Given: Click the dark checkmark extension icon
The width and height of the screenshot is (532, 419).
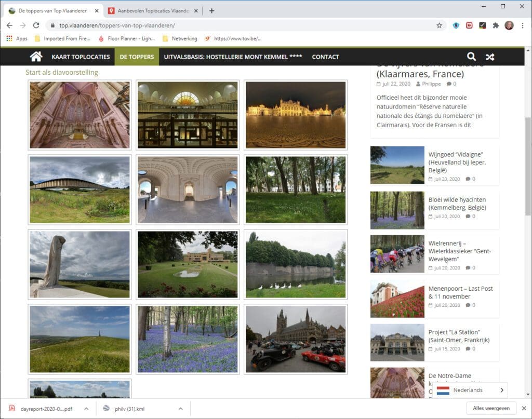Looking at the screenshot, I should click(x=482, y=25).
